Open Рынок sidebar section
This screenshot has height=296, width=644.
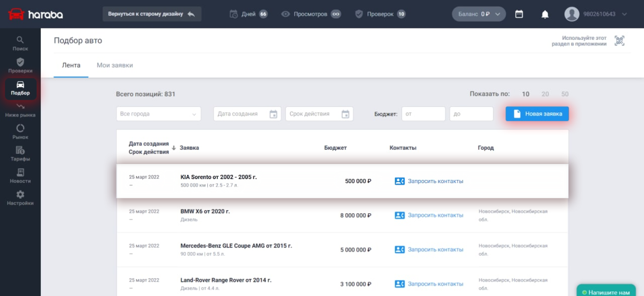pyautogui.click(x=20, y=132)
